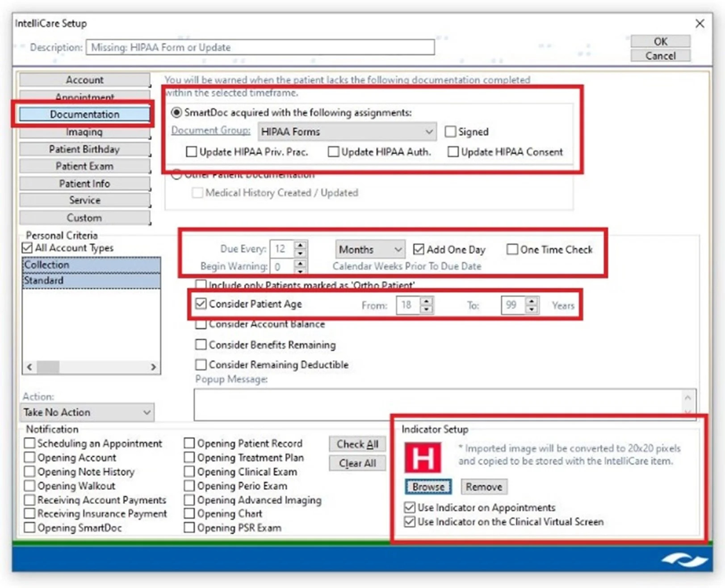The height and width of the screenshot is (588, 725).
Task: Enable Consider Benefits Remaining checkbox
Action: (201, 344)
